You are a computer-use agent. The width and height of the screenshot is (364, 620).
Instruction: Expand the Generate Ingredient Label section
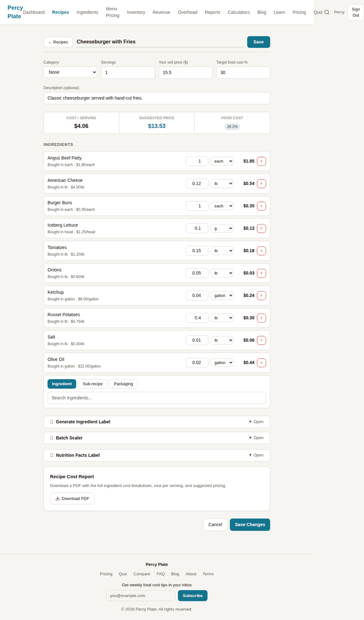pyautogui.click(x=157, y=422)
